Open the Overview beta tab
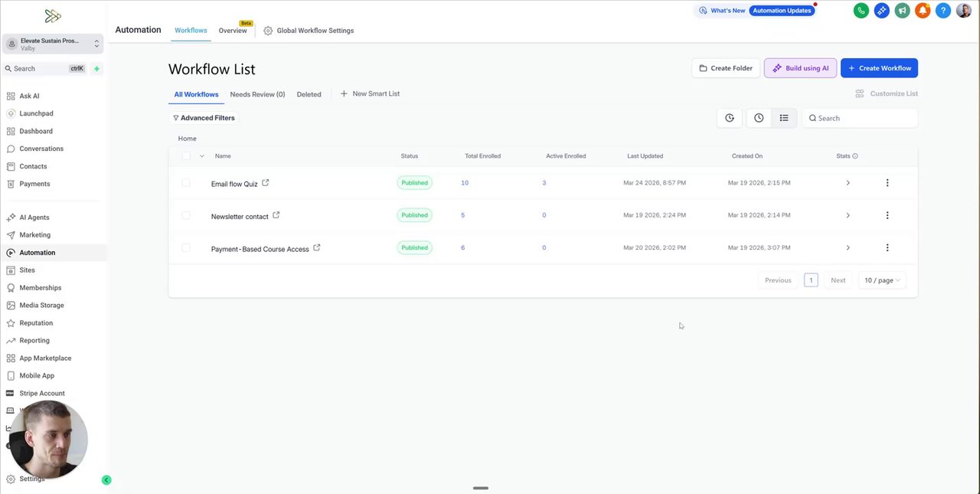This screenshot has width=980, height=494. [x=233, y=31]
